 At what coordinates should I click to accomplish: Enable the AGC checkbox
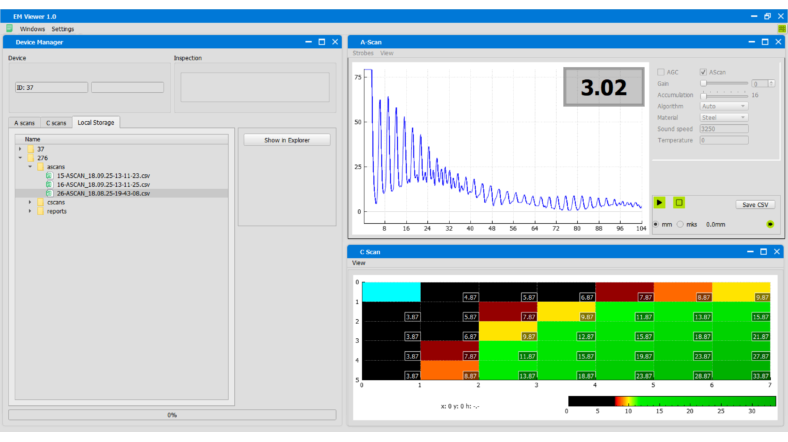[x=660, y=72]
